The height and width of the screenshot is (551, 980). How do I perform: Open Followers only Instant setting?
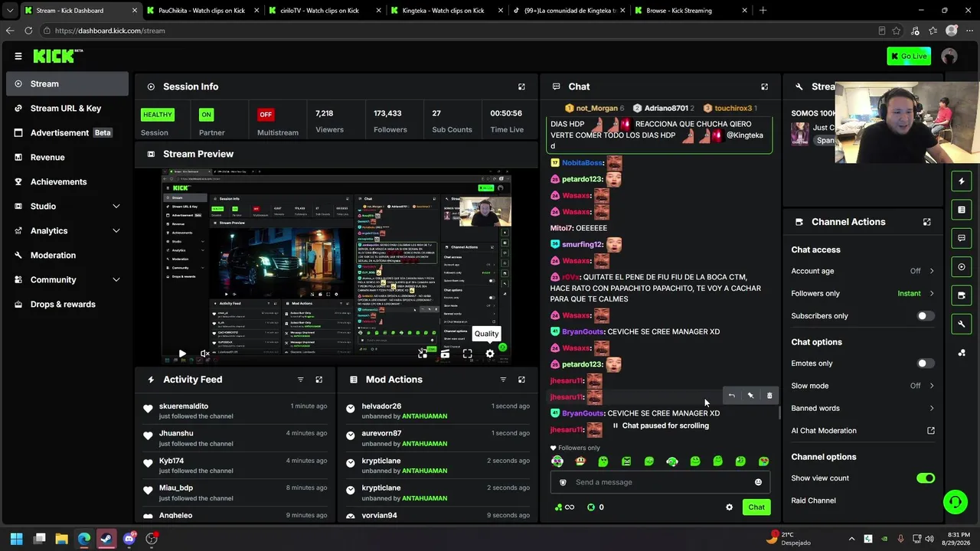click(x=863, y=293)
